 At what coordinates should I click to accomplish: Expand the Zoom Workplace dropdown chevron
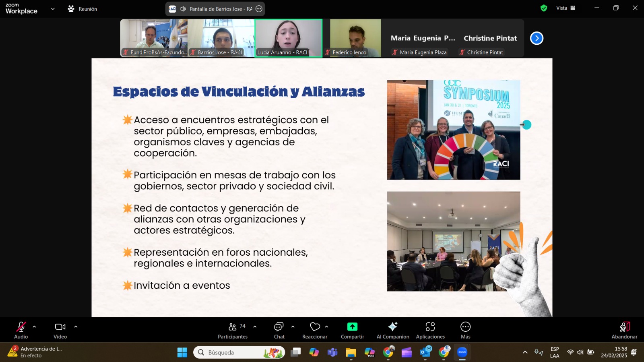[53, 9]
